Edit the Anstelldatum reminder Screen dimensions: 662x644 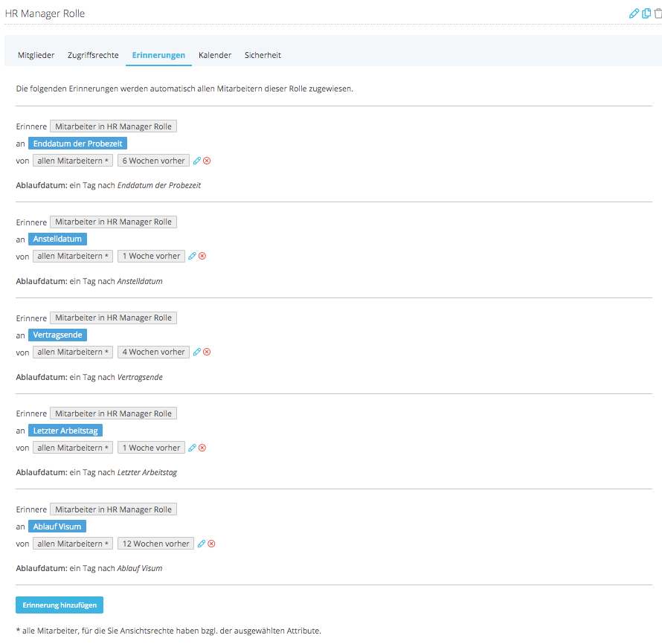pos(192,256)
